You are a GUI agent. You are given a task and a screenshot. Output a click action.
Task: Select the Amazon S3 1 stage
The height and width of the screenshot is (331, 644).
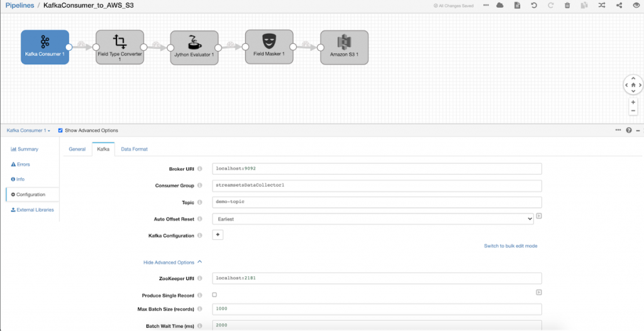pos(344,48)
